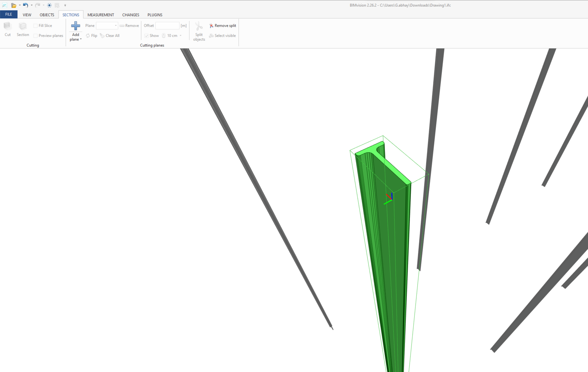Activate the Section tool
The height and width of the screenshot is (372, 588).
23,29
